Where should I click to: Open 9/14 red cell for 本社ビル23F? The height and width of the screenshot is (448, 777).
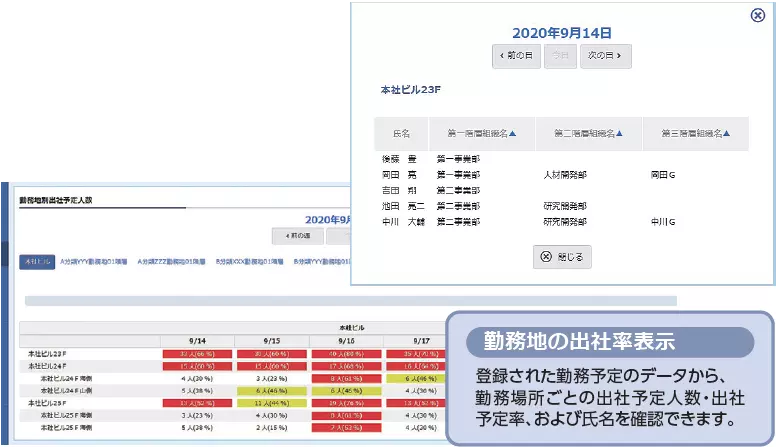click(196, 354)
